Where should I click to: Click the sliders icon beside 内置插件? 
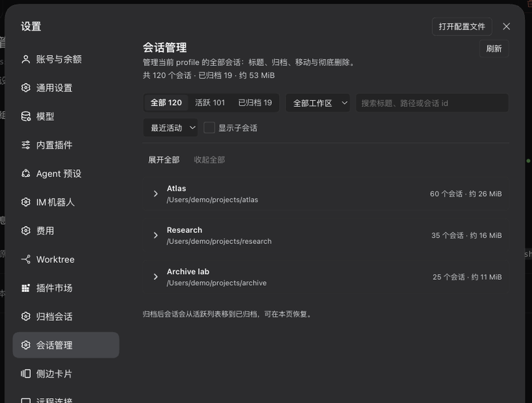(26, 145)
